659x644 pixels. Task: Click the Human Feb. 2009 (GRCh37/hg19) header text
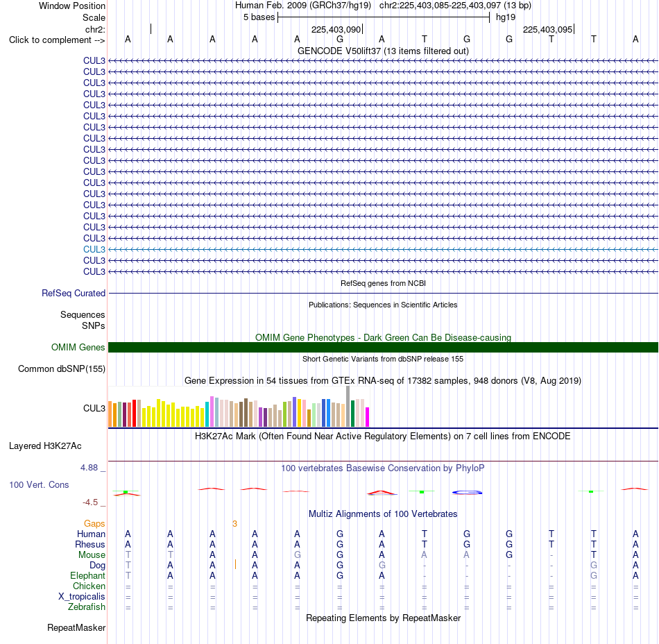click(x=303, y=6)
